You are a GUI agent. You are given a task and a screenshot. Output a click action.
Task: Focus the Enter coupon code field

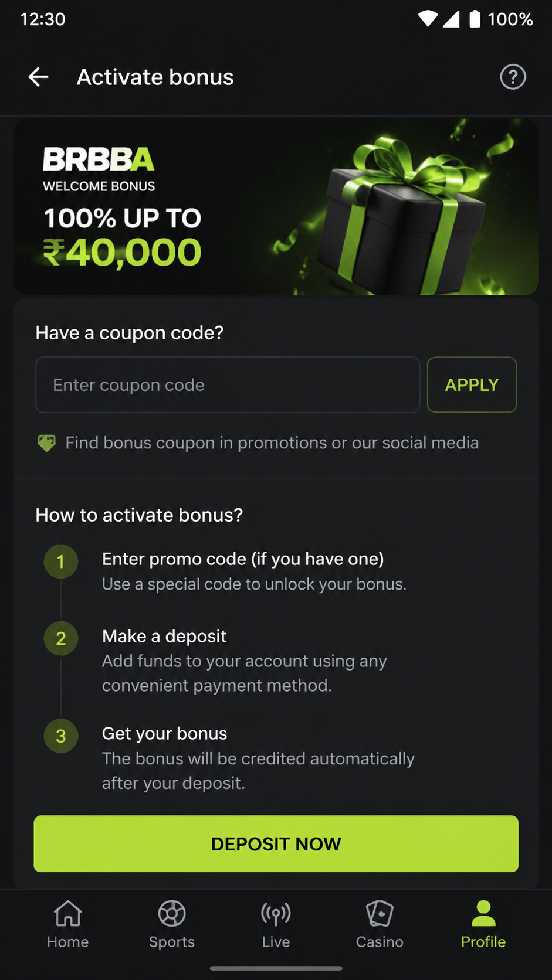click(x=228, y=384)
